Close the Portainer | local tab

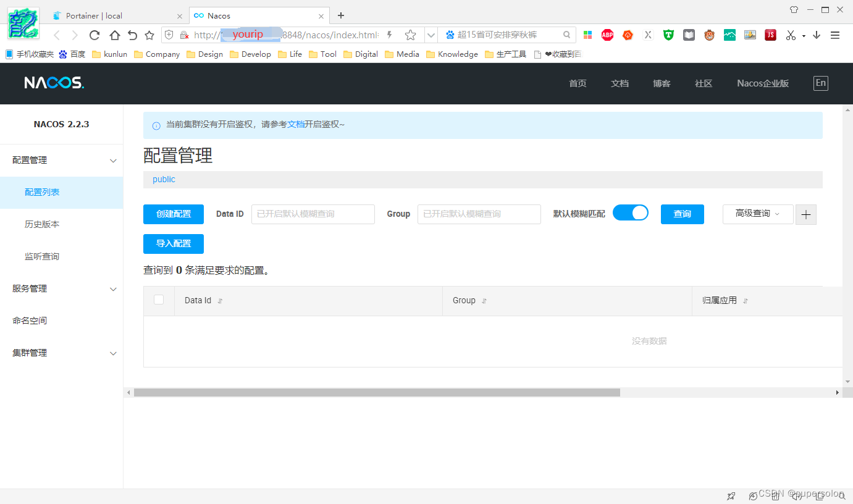click(x=180, y=16)
